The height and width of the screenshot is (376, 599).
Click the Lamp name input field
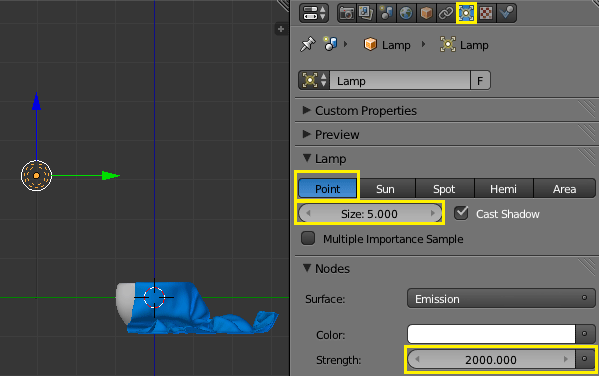click(x=400, y=80)
